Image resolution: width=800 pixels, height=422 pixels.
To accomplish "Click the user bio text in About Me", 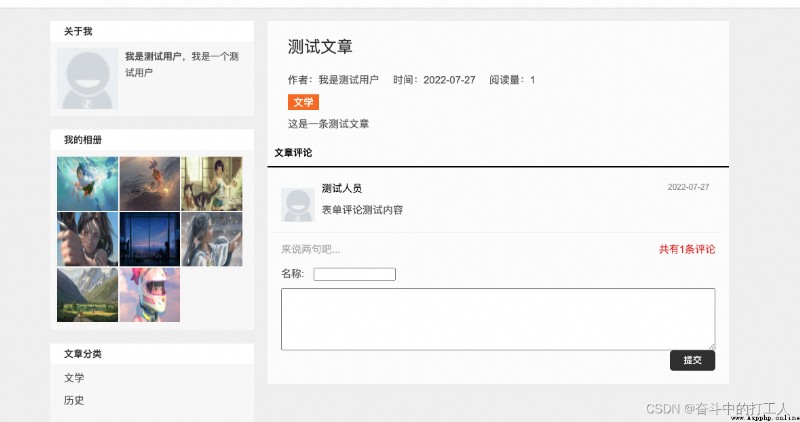I will click(182, 64).
